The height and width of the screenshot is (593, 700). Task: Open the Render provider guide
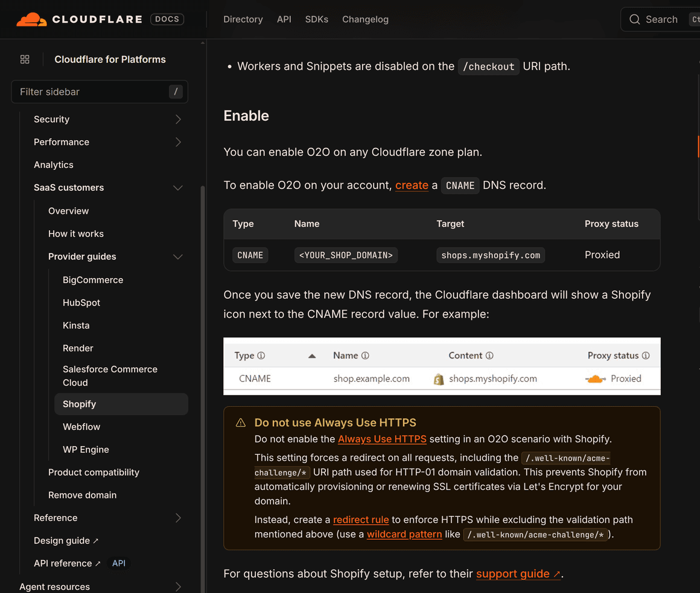click(x=78, y=348)
